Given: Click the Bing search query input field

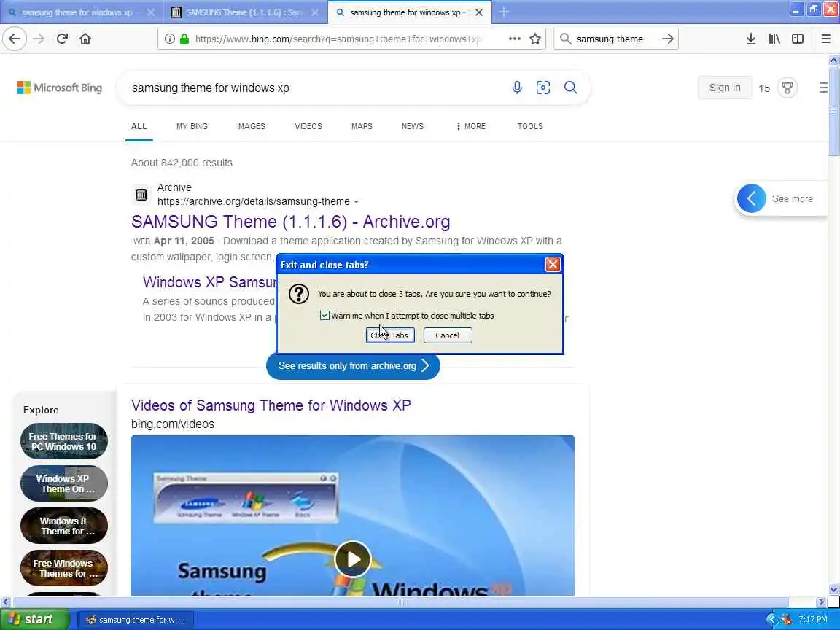Looking at the screenshot, I should (x=316, y=87).
